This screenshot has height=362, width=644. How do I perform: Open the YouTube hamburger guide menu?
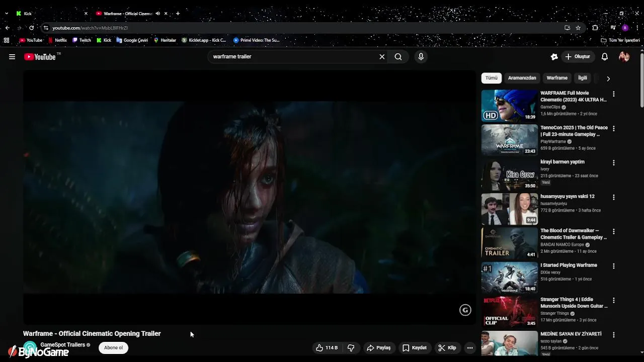coord(12,57)
